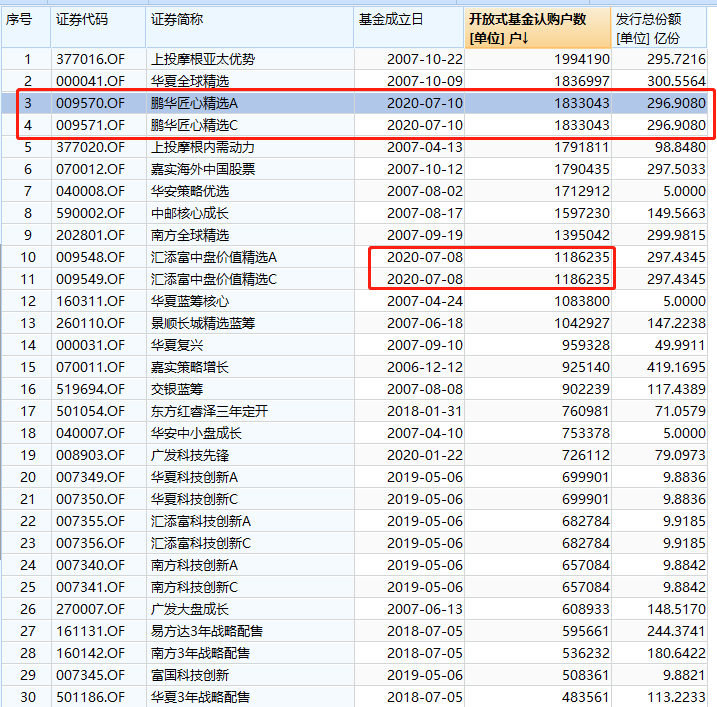Click subscriber count 1597230

click(x=582, y=213)
